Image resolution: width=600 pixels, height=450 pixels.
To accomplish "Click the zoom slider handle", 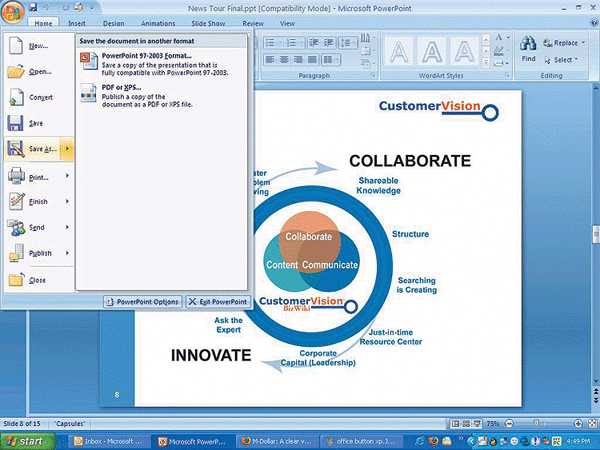I will [x=536, y=423].
